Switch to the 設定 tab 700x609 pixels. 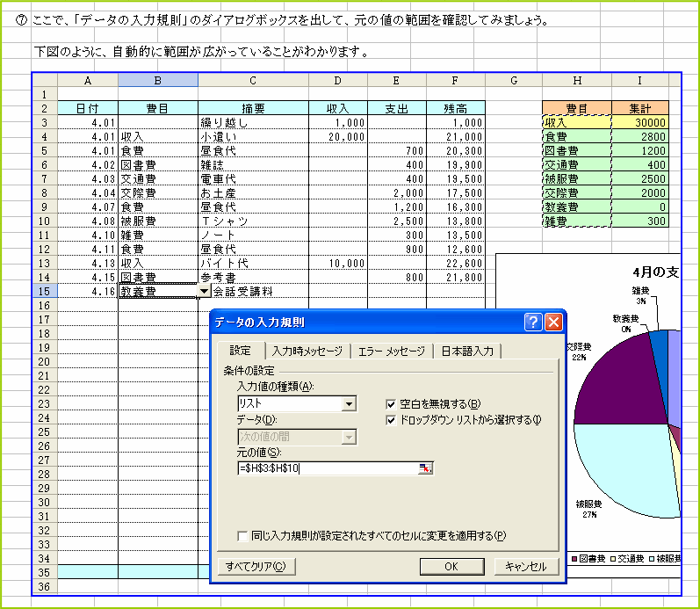(240, 351)
